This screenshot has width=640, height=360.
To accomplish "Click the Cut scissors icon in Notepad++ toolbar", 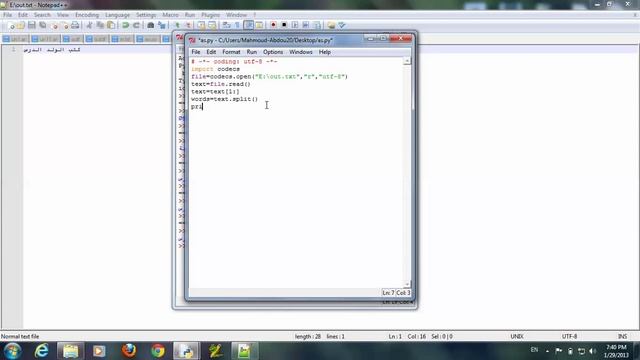I will tap(89, 25).
